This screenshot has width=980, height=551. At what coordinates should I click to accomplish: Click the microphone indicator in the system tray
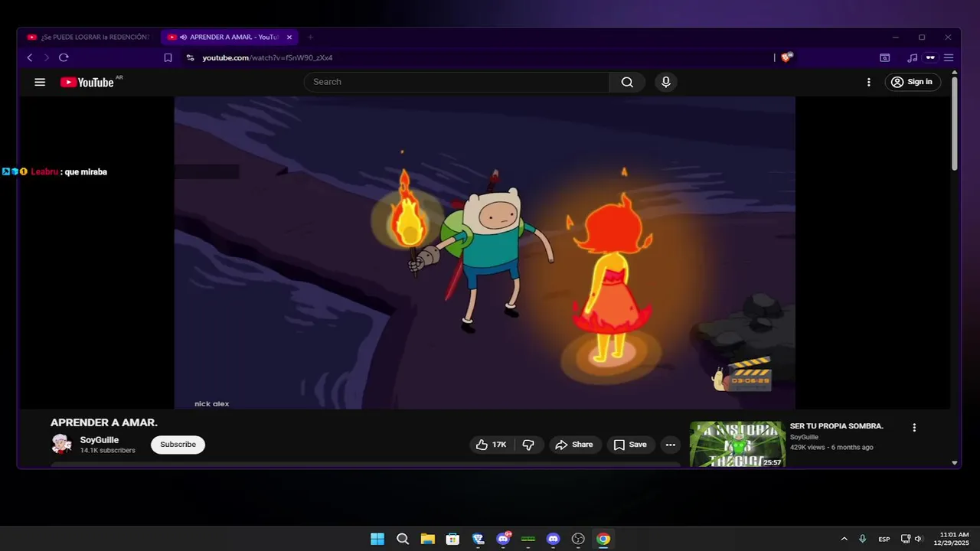click(863, 539)
